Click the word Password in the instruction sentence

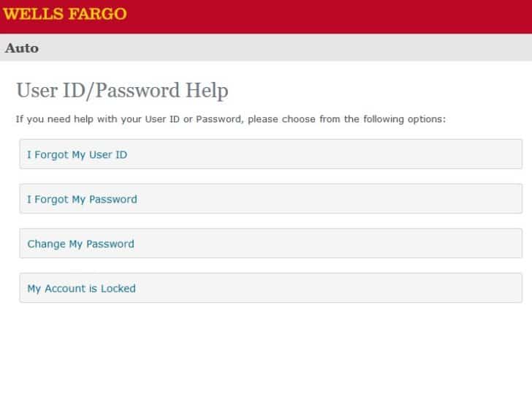[218, 119]
